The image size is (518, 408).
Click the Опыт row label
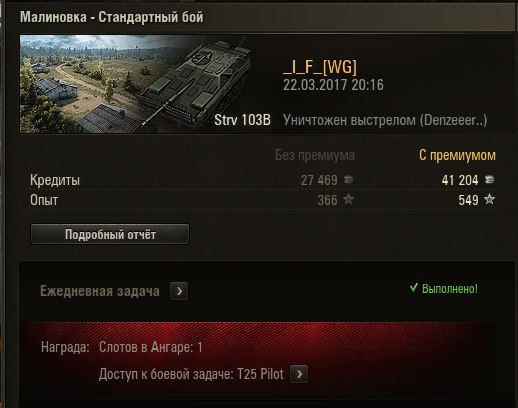point(44,200)
